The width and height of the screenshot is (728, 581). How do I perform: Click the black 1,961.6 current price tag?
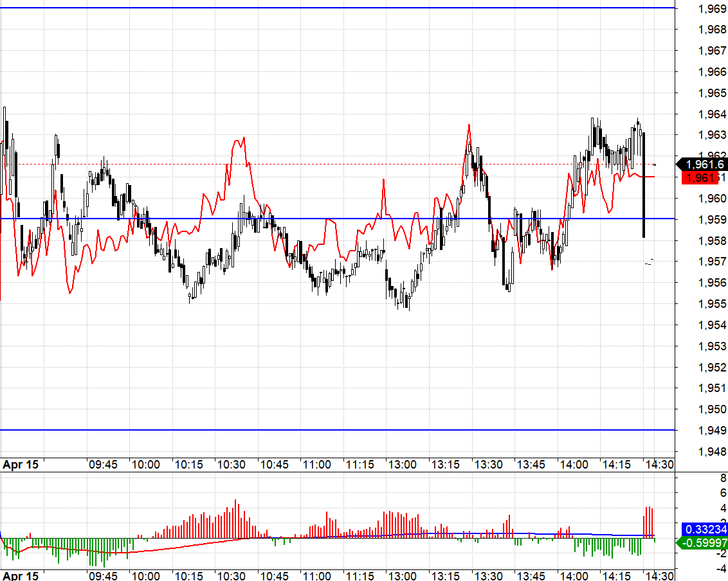coord(702,165)
